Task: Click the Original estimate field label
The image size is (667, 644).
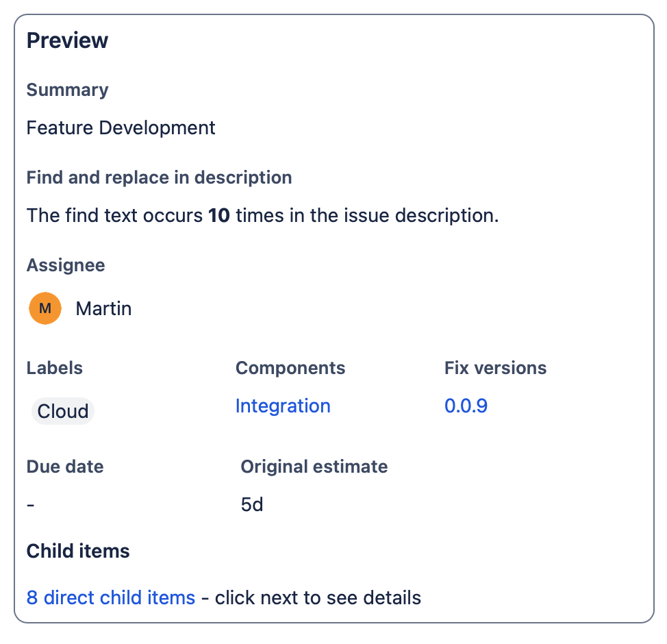Action: coord(314,467)
